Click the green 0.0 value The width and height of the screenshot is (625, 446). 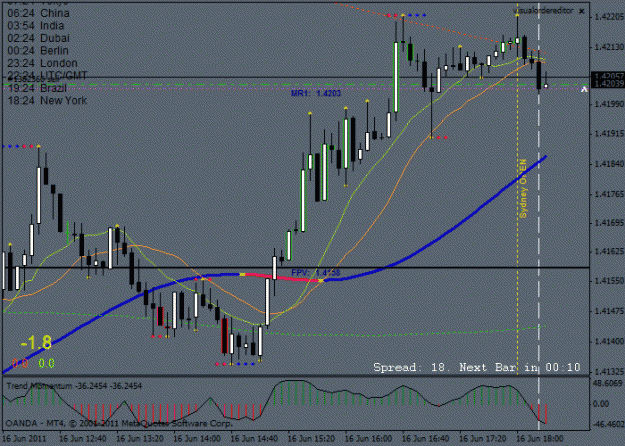point(46,363)
